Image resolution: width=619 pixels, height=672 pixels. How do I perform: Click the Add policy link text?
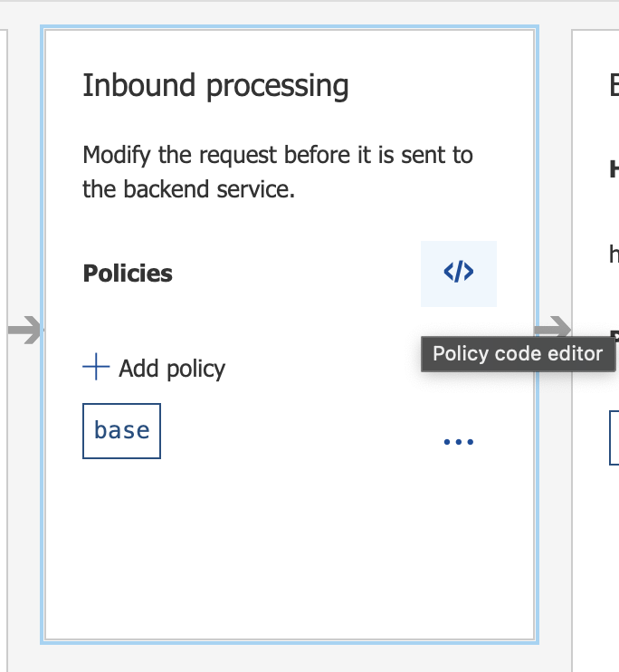[x=171, y=369]
